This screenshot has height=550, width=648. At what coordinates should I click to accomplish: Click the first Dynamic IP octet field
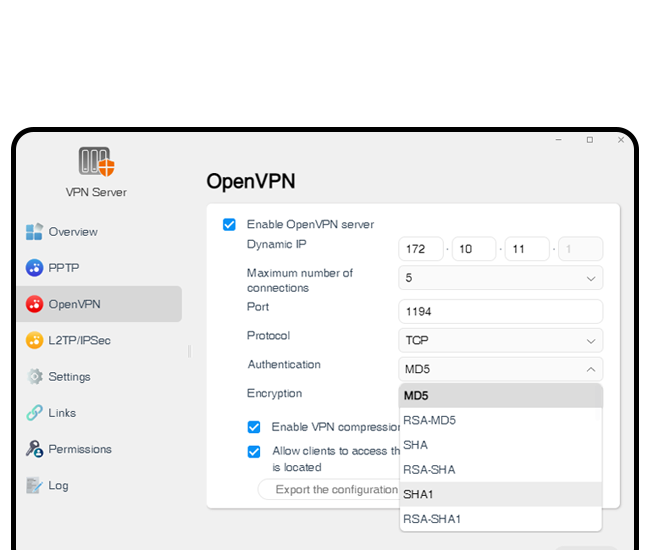coord(421,249)
